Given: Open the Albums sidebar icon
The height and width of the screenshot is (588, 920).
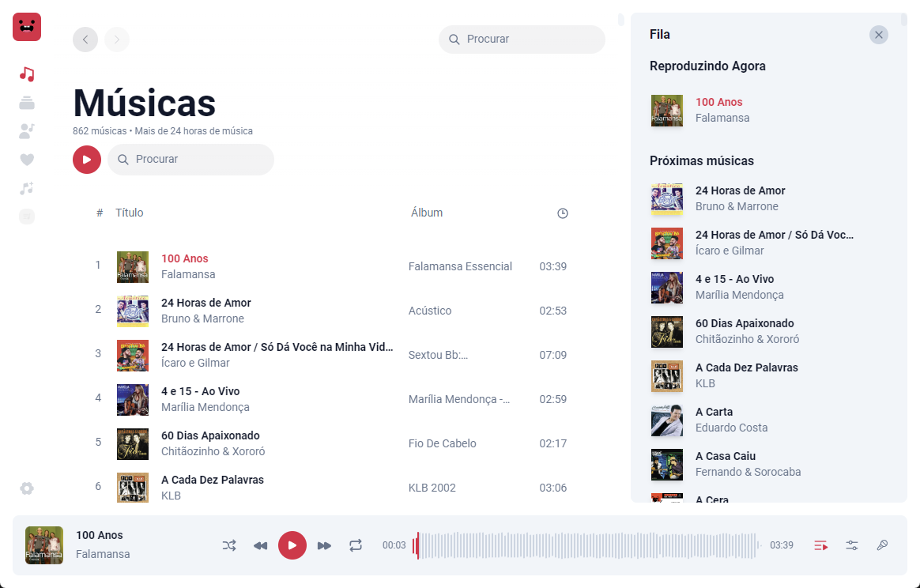Looking at the screenshot, I should (27, 103).
